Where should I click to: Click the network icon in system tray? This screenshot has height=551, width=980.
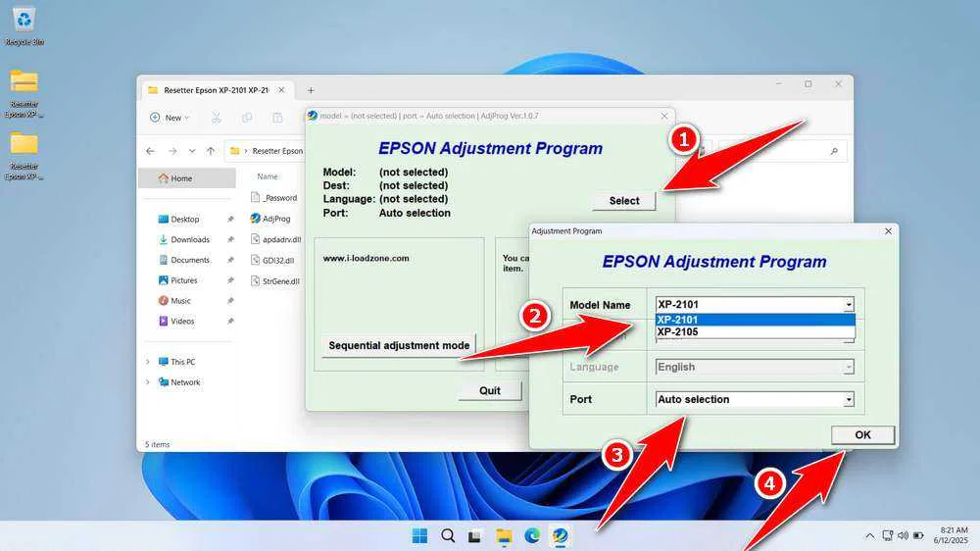point(888,536)
